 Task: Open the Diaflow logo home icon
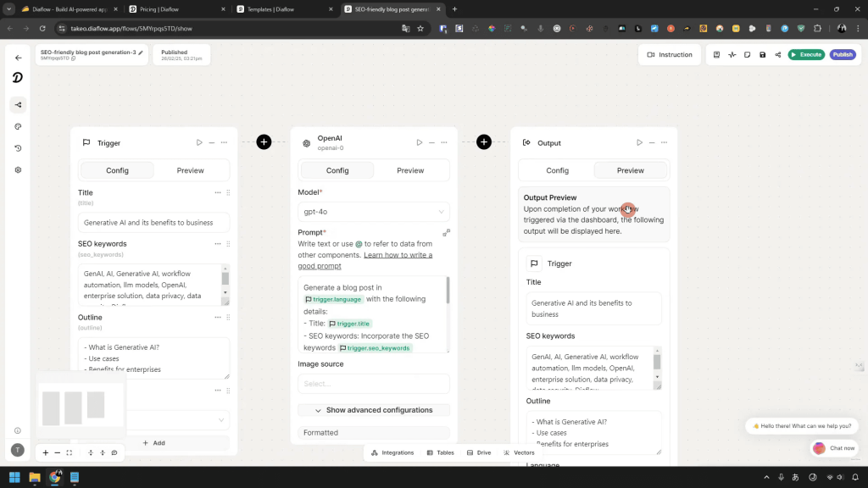[x=18, y=78]
